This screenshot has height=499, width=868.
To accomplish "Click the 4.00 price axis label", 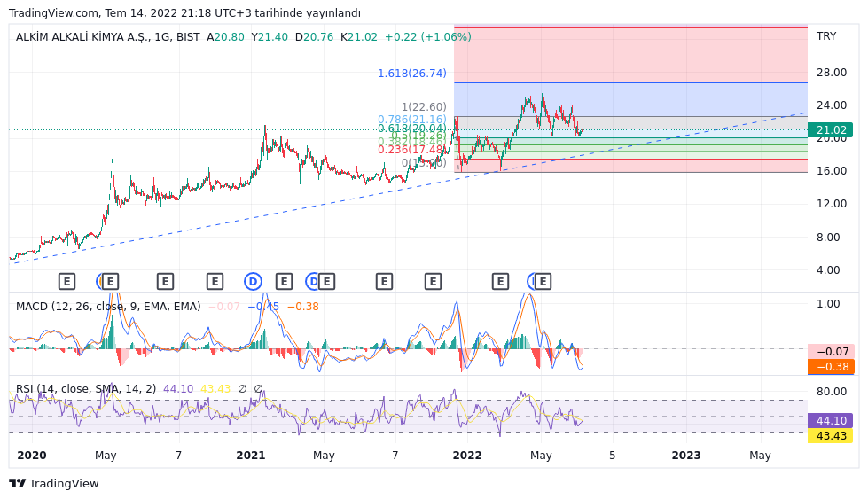I will click(828, 270).
